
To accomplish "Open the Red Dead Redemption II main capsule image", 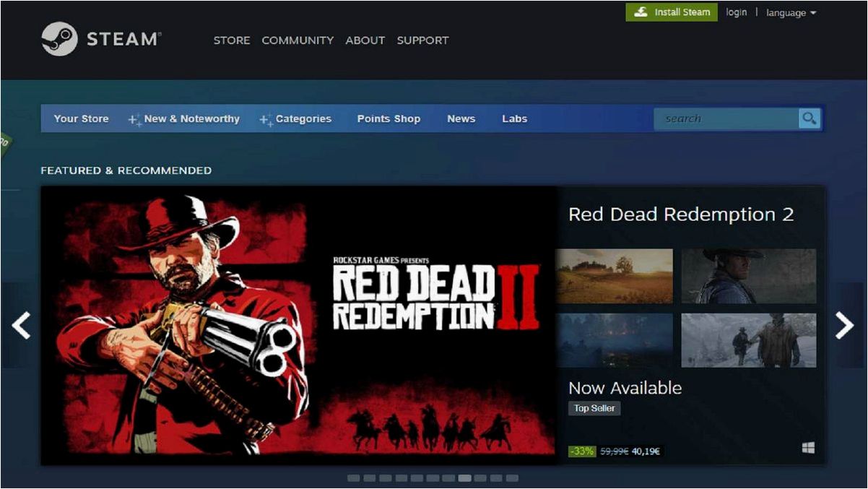I will tap(298, 325).
